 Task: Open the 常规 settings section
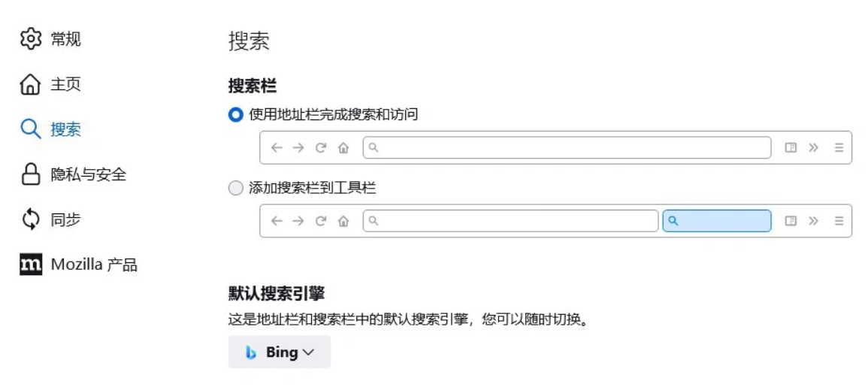tap(65, 39)
